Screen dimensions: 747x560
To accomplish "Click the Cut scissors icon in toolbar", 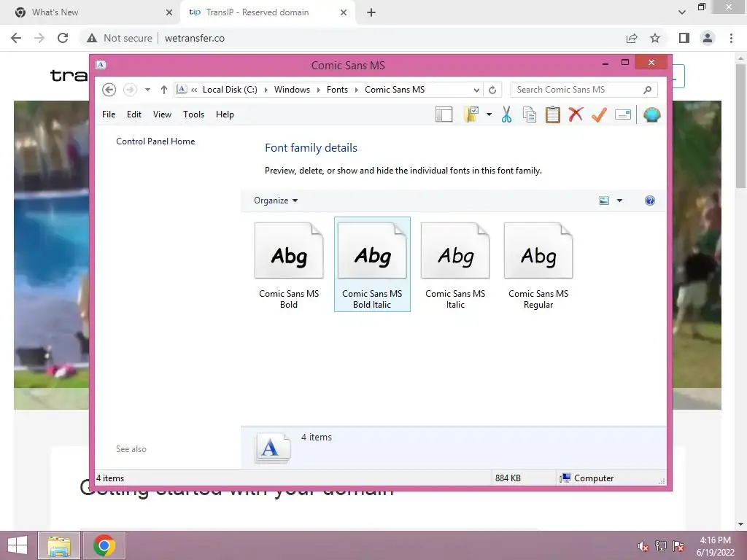I will tap(506, 114).
